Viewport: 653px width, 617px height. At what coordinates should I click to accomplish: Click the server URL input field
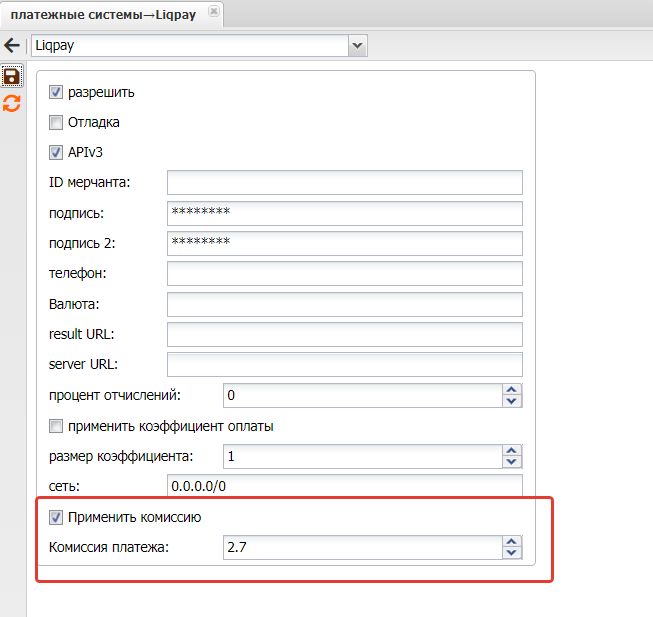(344, 364)
